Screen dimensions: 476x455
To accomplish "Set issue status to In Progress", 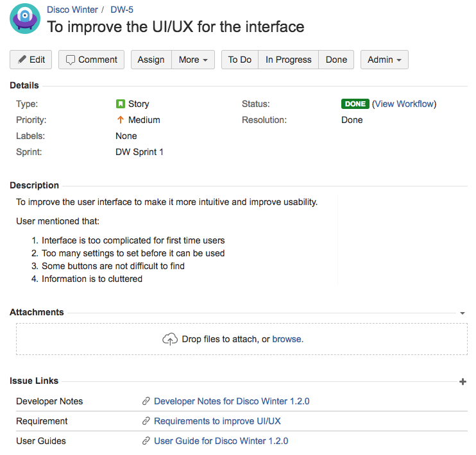I will 288,60.
